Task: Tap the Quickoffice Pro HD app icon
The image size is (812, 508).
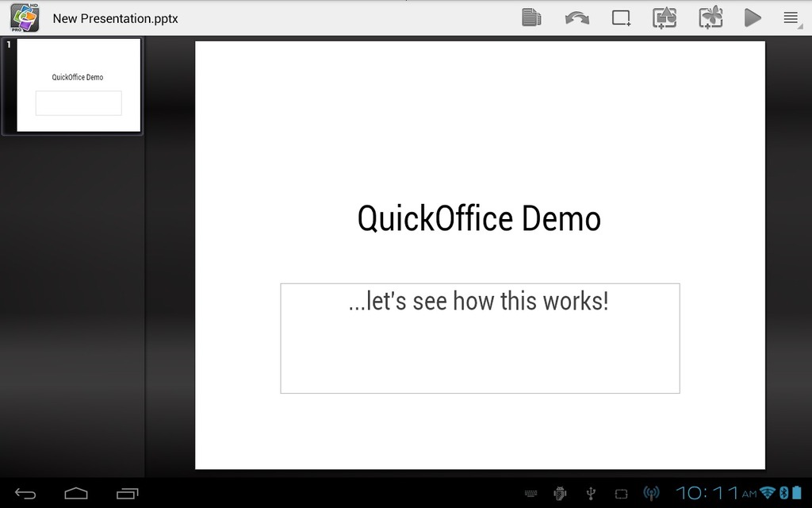Action: pos(25,17)
